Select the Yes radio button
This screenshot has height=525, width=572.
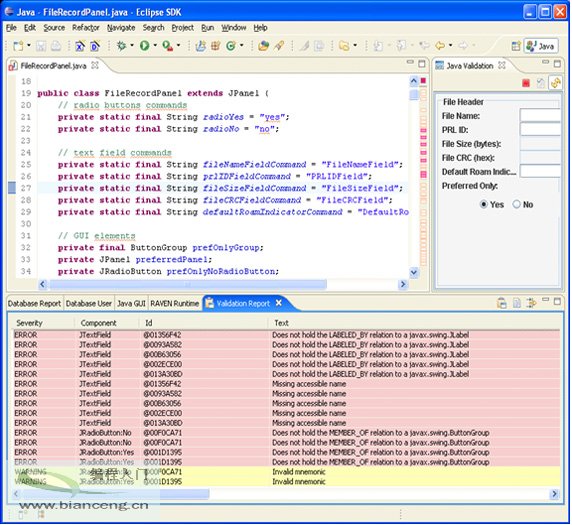[484, 204]
